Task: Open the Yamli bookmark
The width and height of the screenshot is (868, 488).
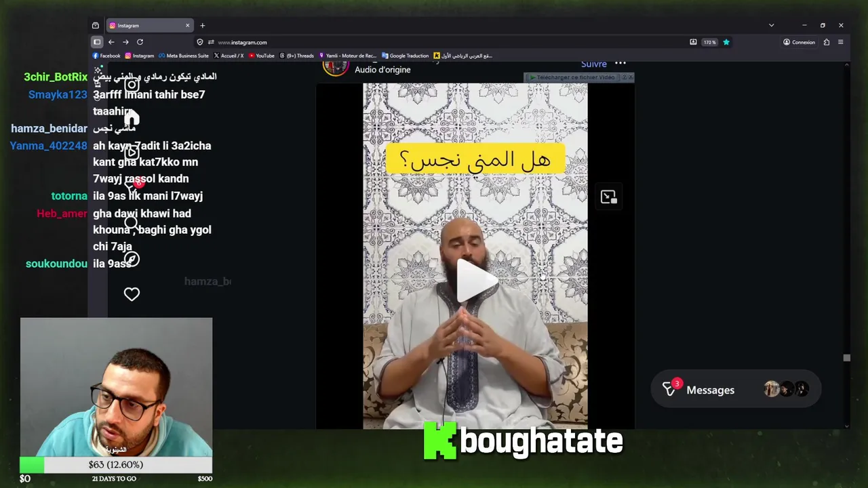Action: tap(348, 56)
